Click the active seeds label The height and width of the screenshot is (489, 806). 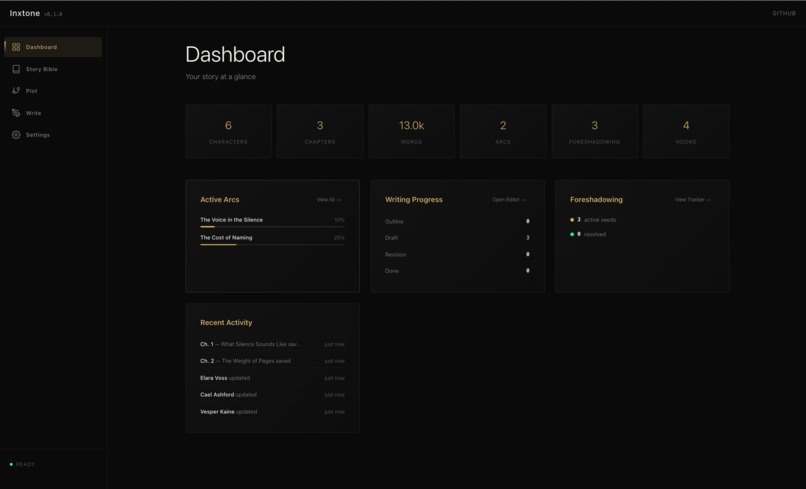coord(600,220)
